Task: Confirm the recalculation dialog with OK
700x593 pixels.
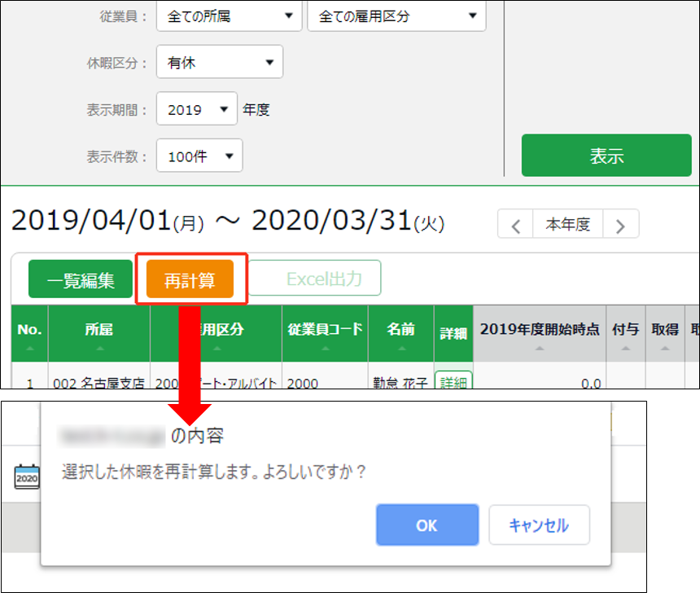Action: [x=427, y=525]
